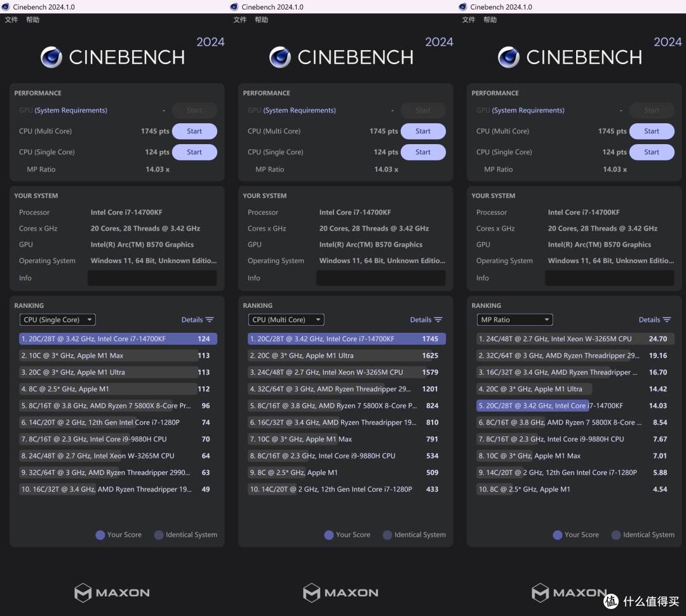Click the Cinebench sphere logo in left window
Image resolution: width=686 pixels, height=616 pixels.
pos(51,57)
